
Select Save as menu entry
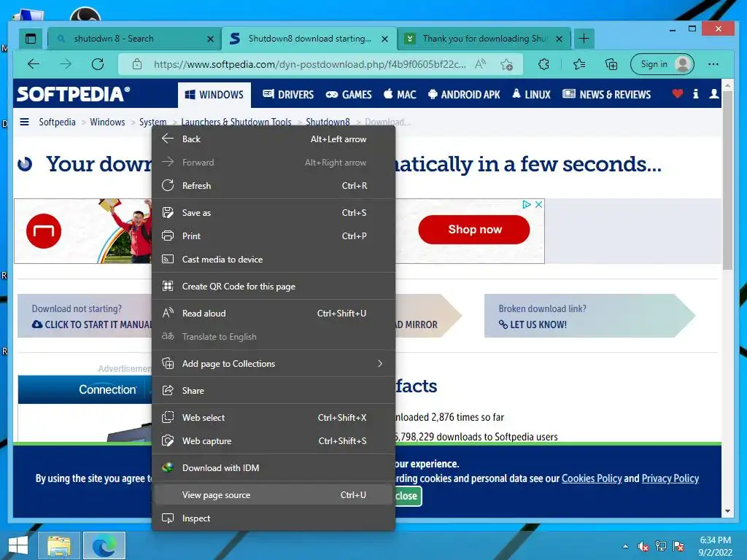pyautogui.click(x=273, y=213)
